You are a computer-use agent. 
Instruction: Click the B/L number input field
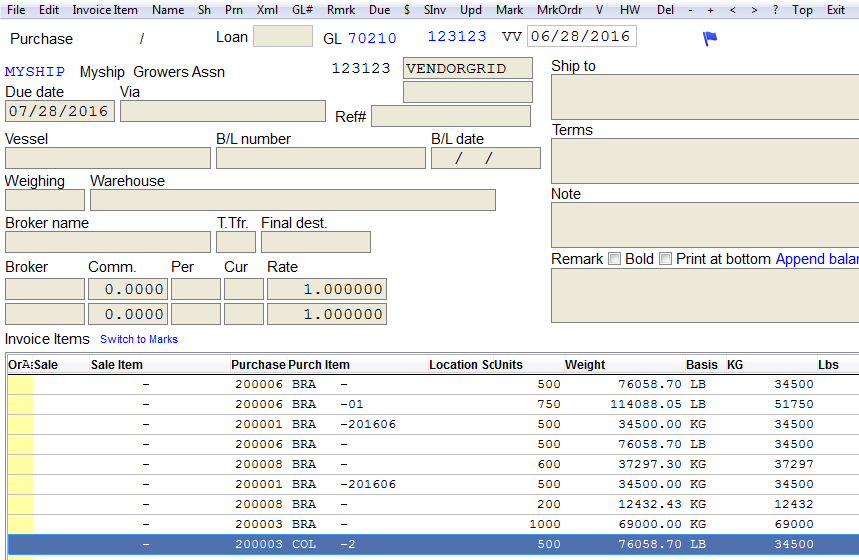(x=320, y=158)
